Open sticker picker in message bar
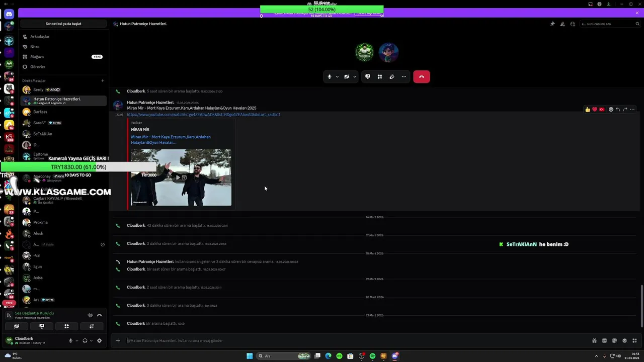The image size is (644, 362). click(614, 340)
